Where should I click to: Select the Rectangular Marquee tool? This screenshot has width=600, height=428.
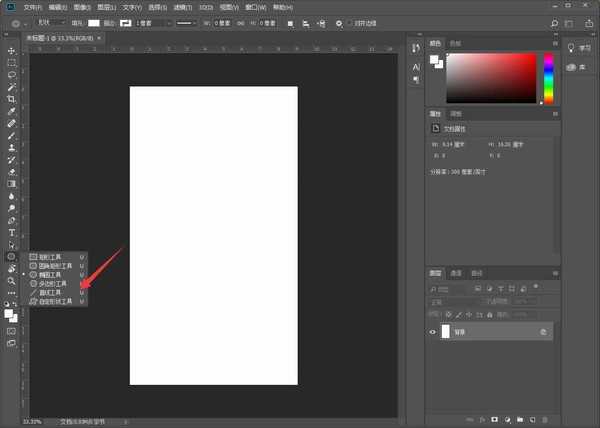coord(12,62)
